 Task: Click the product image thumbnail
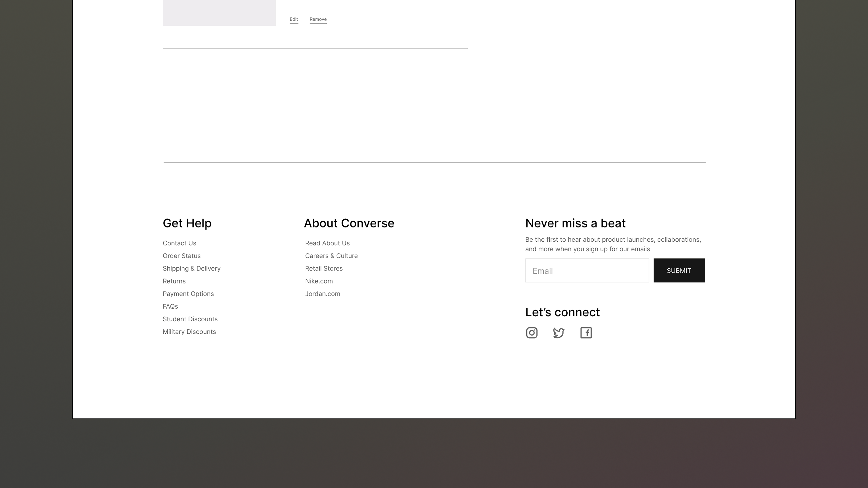[219, 12]
